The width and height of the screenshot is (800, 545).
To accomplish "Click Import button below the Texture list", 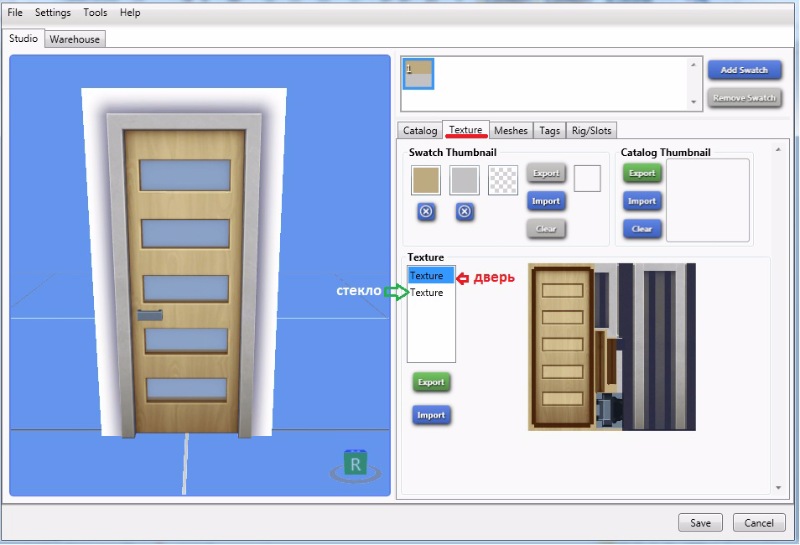I will click(x=431, y=415).
